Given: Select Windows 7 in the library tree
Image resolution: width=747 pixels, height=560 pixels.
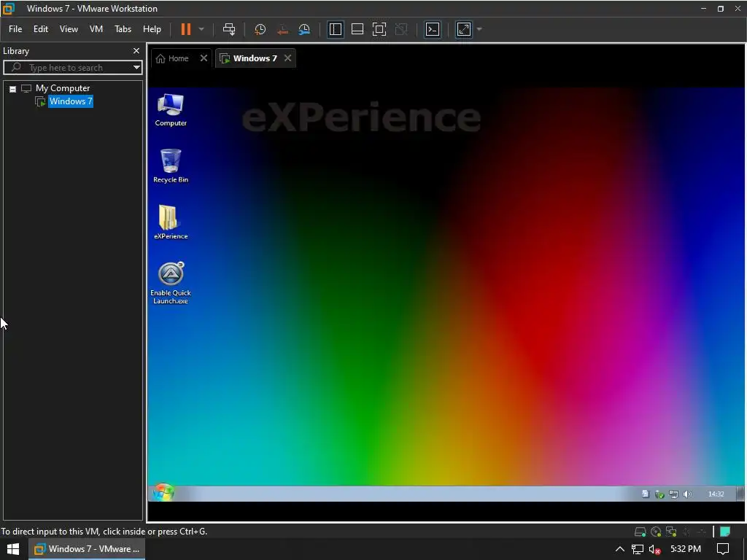Looking at the screenshot, I should point(71,101).
